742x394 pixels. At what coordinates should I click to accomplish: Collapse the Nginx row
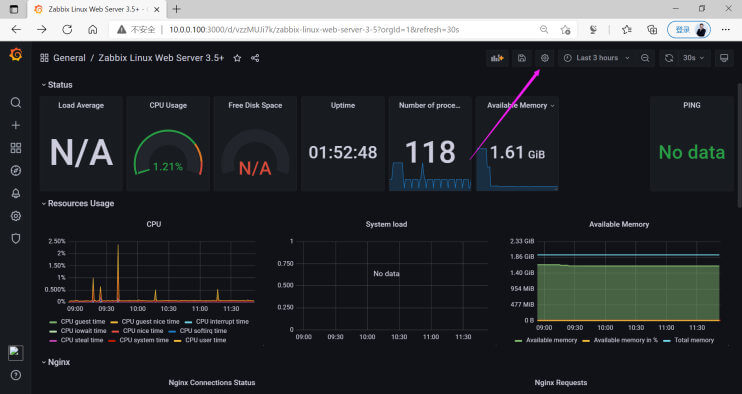pyautogui.click(x=55, y=362)
